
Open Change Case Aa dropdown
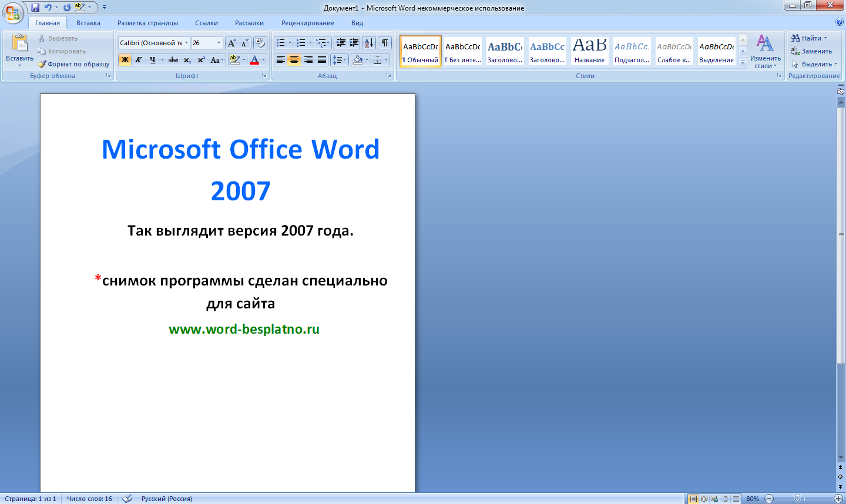tap(217, 60)
